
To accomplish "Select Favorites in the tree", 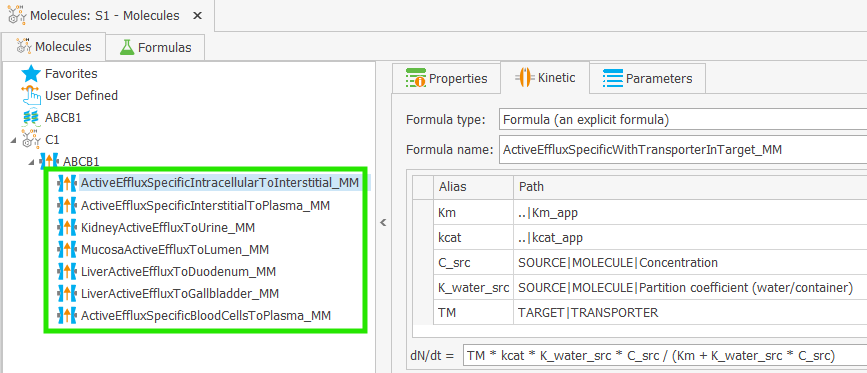I will [x=71, y=73].
